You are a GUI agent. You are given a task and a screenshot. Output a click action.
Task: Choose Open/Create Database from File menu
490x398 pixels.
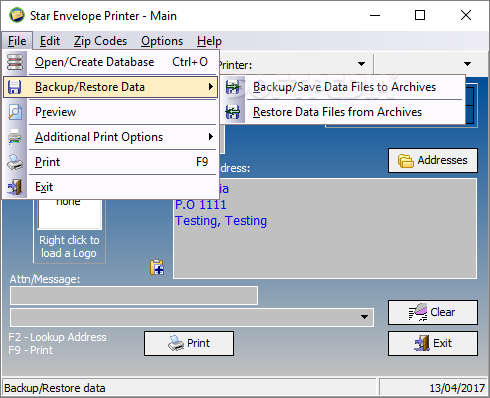[x=111, y=62]
